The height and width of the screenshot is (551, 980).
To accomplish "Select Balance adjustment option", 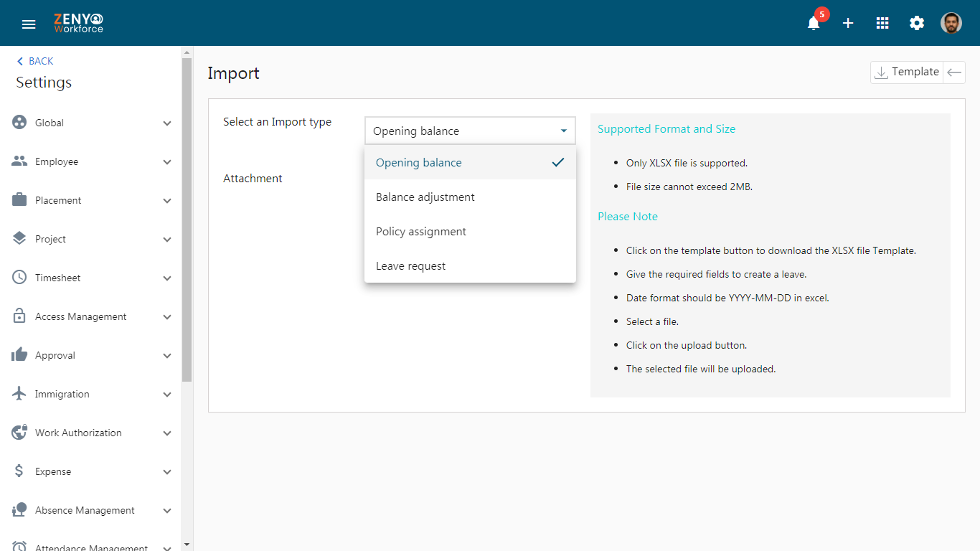I will [x=470, y=197].
